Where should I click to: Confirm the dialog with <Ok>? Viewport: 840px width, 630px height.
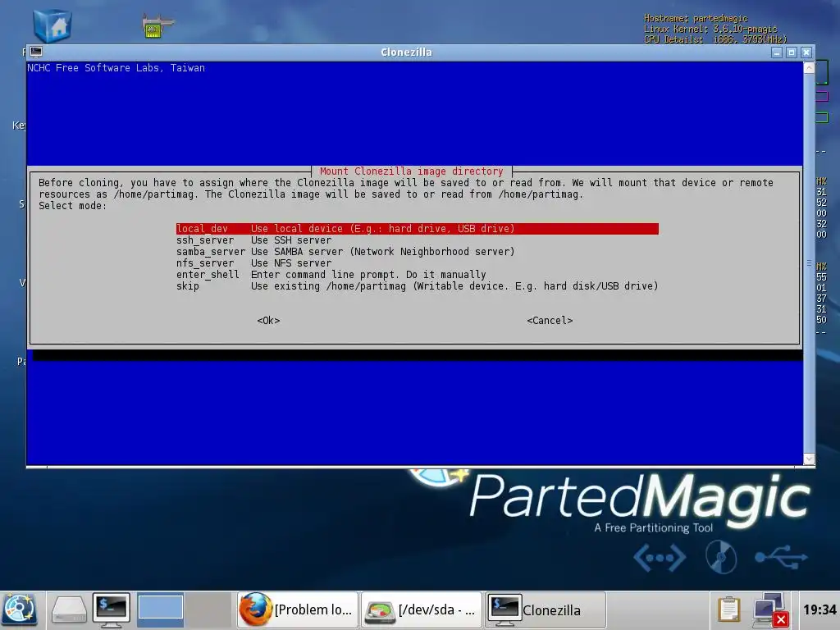click(x=268, y=321)
